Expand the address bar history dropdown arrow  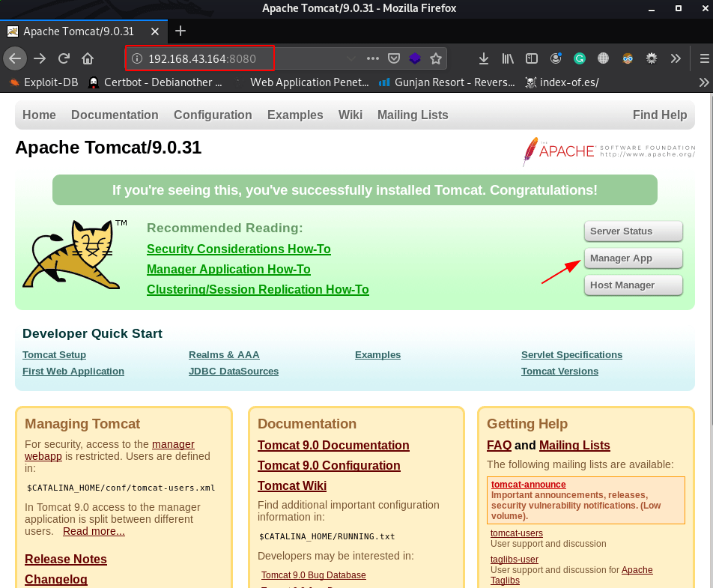coord(351,58)
